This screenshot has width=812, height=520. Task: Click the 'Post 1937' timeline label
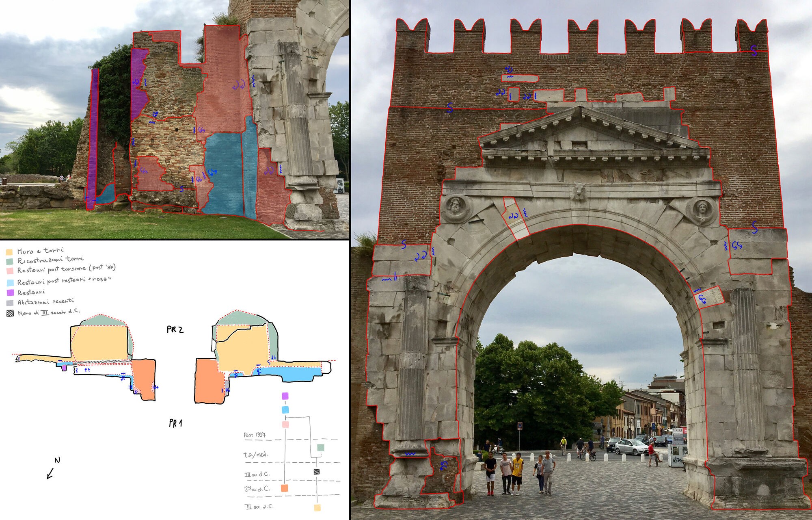[x=255, y=435]
